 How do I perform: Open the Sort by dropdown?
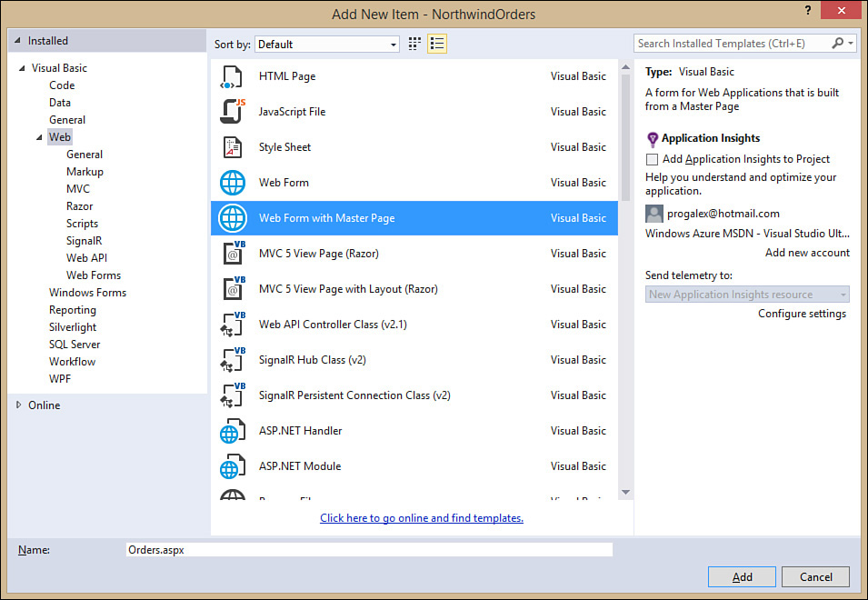tap(327, 44)
